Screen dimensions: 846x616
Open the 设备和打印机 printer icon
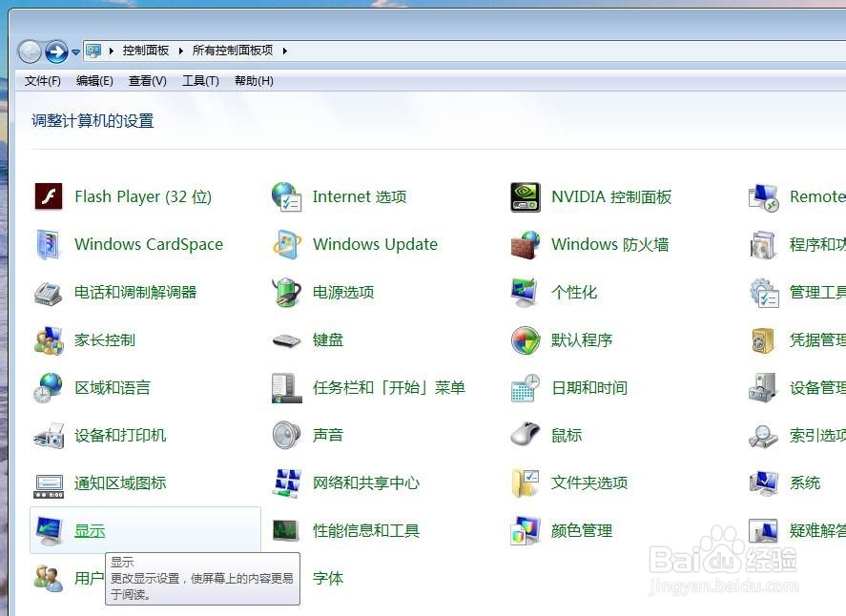pos(49,436)
